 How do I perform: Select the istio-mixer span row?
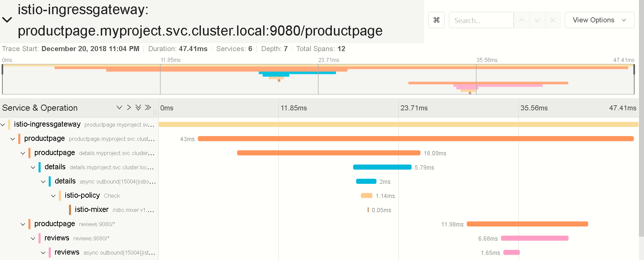click(79, 210)
